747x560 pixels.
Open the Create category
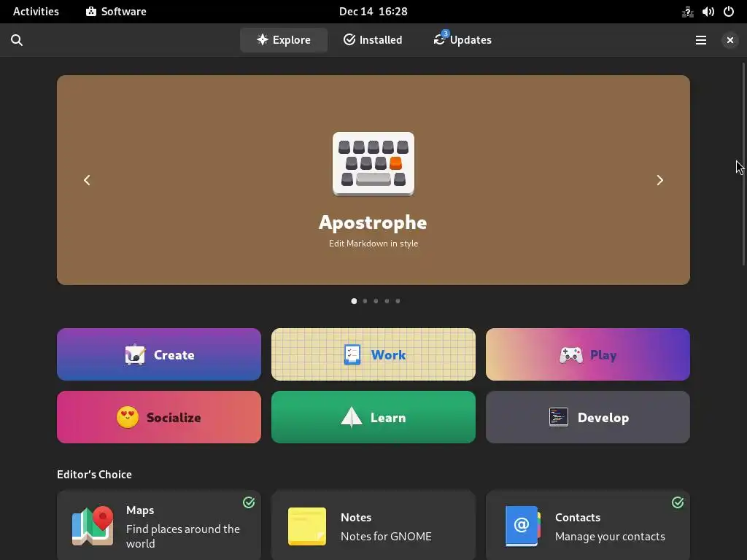(159, 354)
